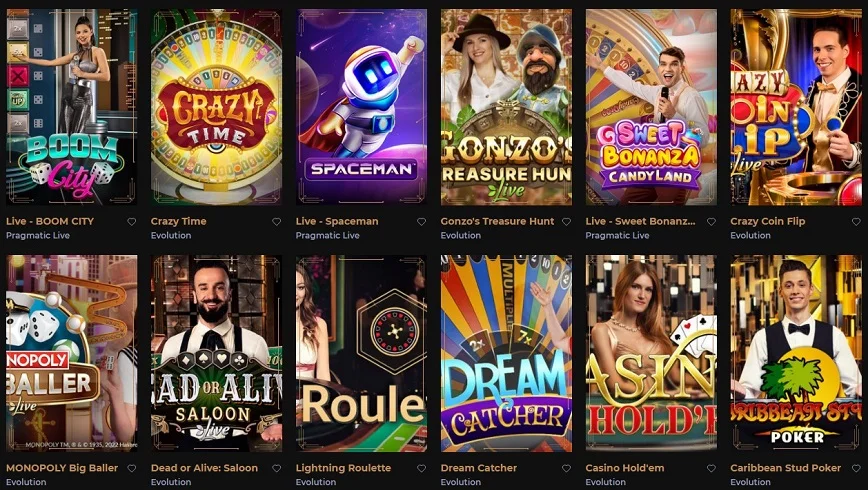This screenshot has height=490, width=868.
Task: Select the Caribbean Stud Poker thumbnail
Action: (x=796, y=353)
